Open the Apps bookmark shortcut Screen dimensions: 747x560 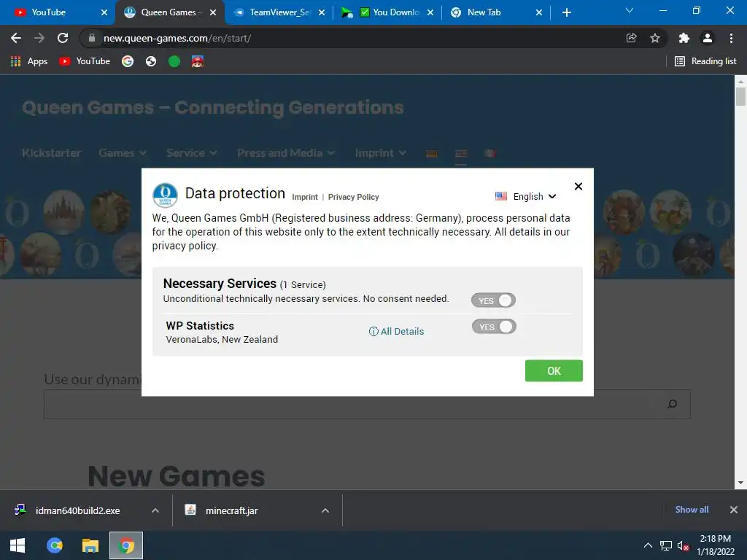coord(29,61)
